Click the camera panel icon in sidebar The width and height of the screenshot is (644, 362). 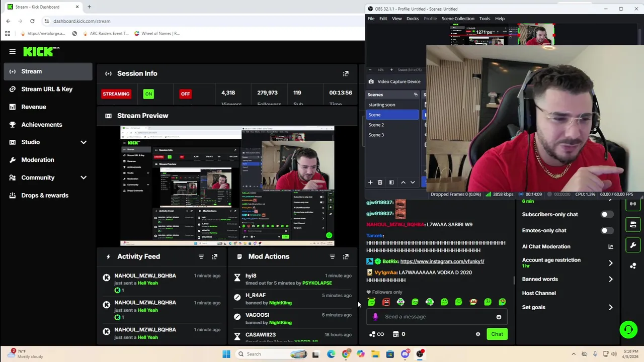(x=633, y=224)
